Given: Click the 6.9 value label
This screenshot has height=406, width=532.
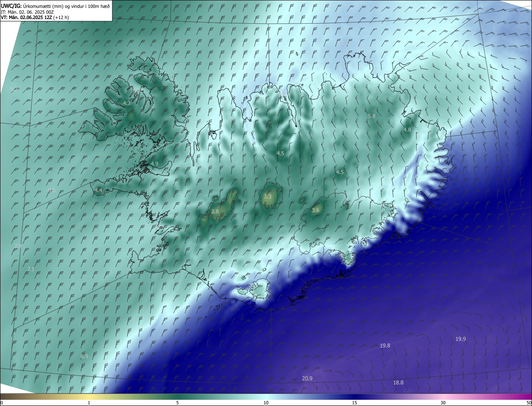Looking at the screenshot, I should pyautogui.click(x=84, y=356).
